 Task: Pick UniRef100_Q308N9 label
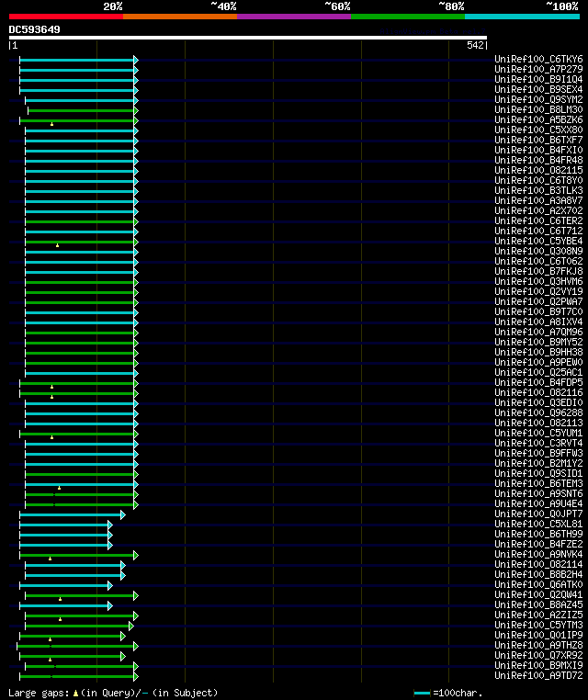point(538,251)
